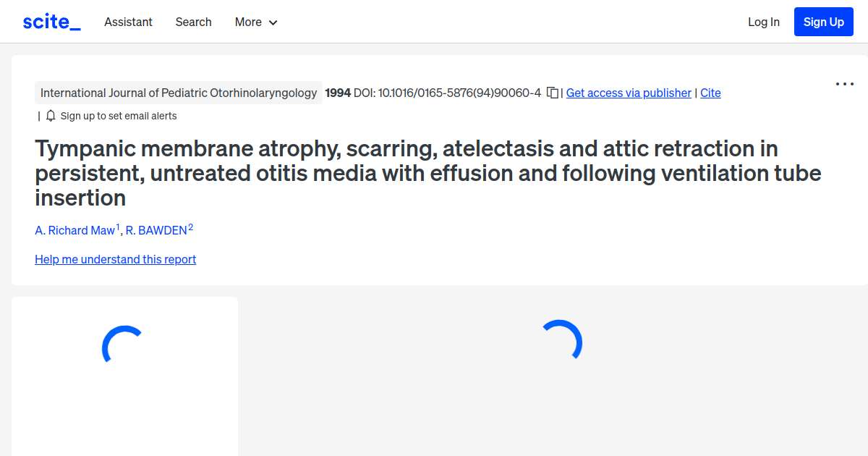Click the superscript 2 after R. BAWDEN
This screenshot has width=868, height=456.
[x=191, y=226]
